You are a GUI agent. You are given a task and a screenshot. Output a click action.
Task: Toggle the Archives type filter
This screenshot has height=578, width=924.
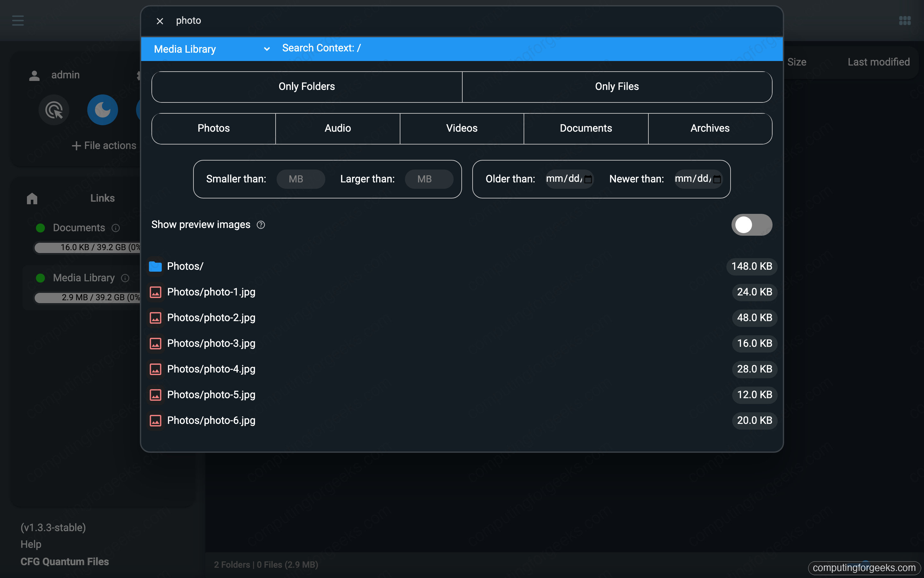(710, 128)
